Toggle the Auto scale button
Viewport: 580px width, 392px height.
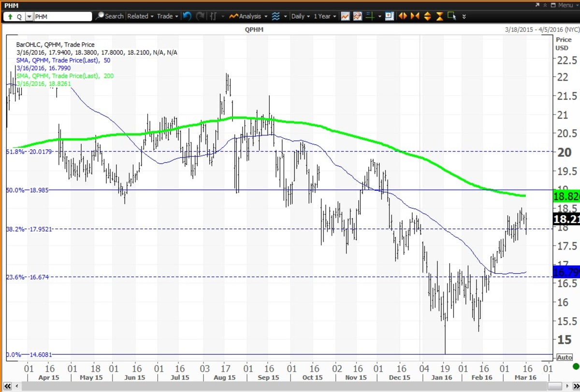click(x=564, y=357)
